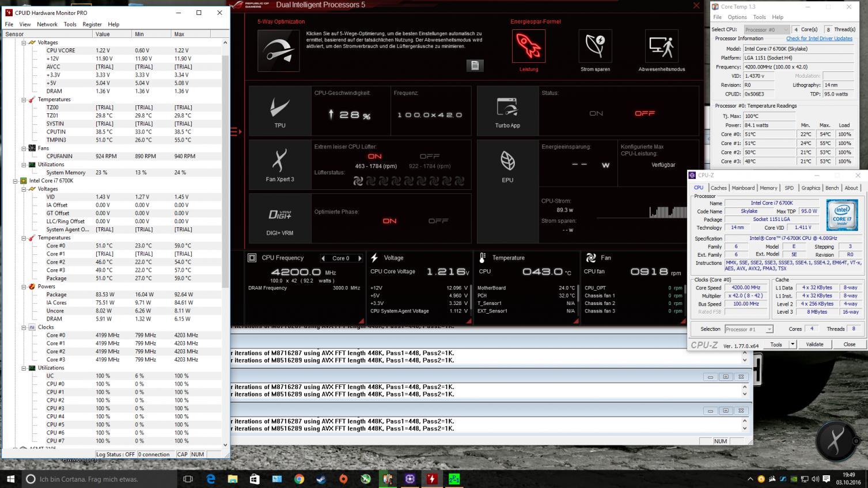Click the first fan status icon under Lüfterstatus
This screenshot has height=488, width=868.
(x=358, y=181)
